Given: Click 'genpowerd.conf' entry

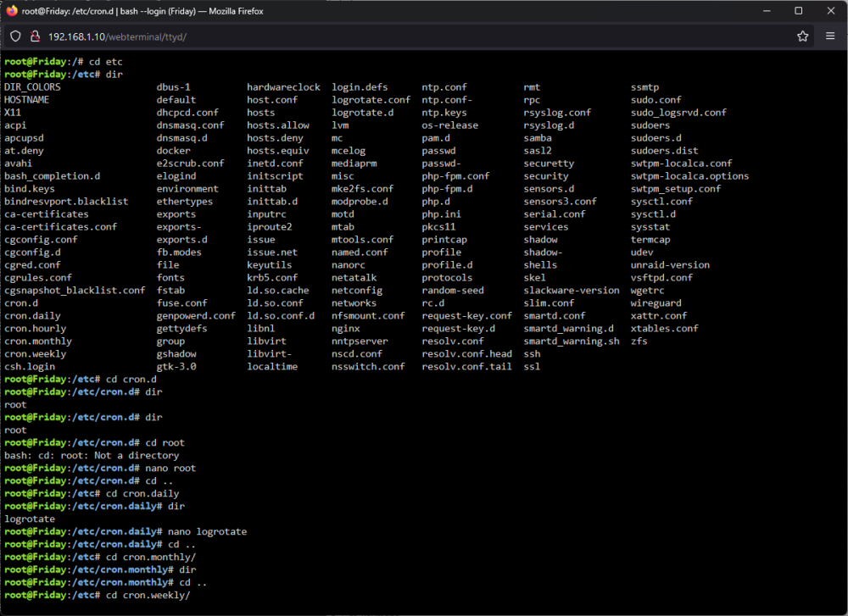Looking at the screenshot, I should tap(197, 315).
